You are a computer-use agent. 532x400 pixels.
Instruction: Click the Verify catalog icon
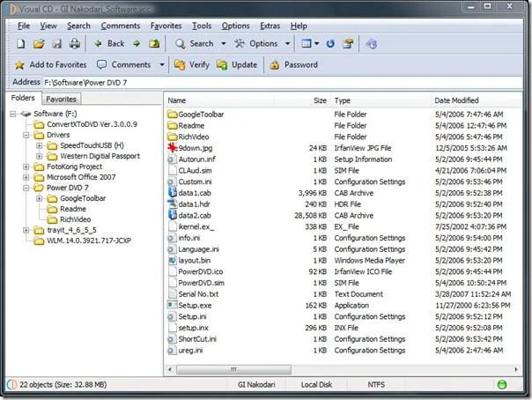point(180,65)
